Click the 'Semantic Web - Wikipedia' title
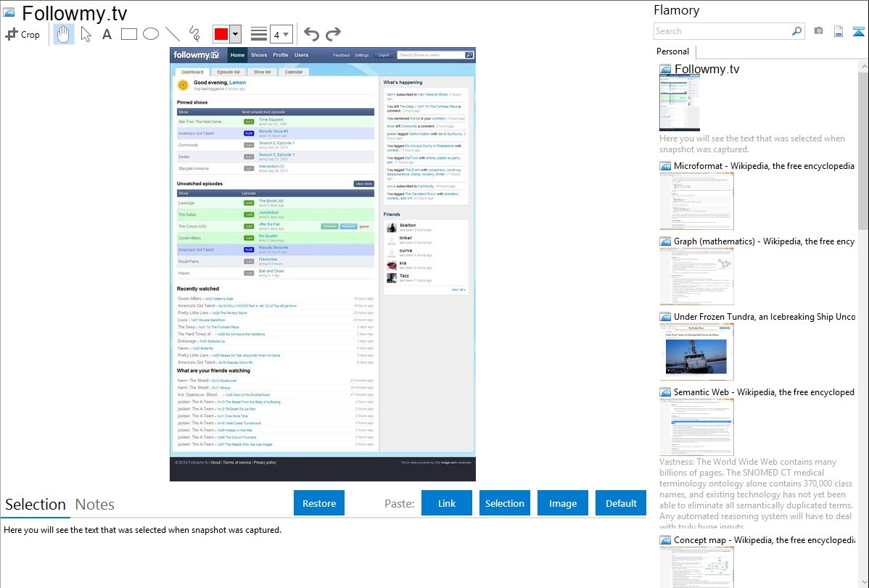869x588 pixels. point(765,392)
